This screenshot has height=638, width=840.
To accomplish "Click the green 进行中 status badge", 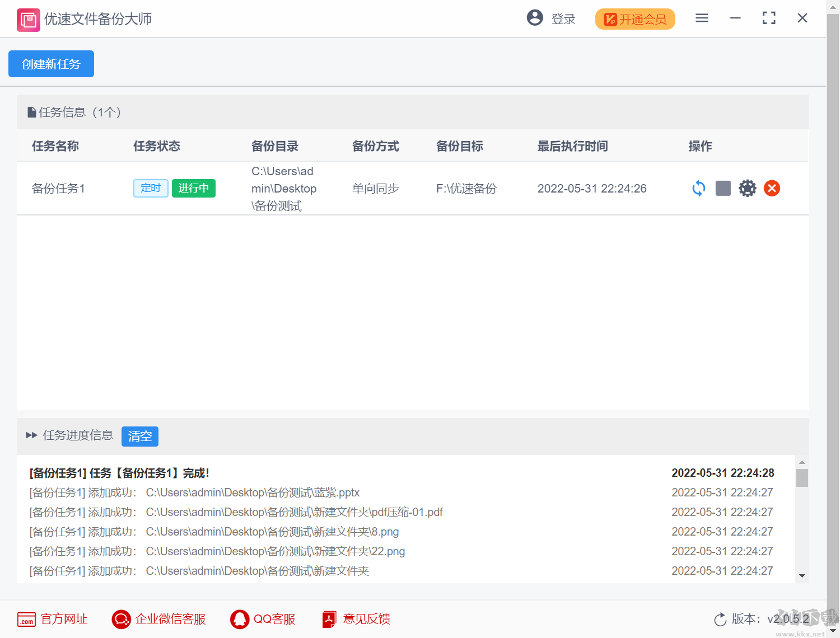I will coord(193,188).
